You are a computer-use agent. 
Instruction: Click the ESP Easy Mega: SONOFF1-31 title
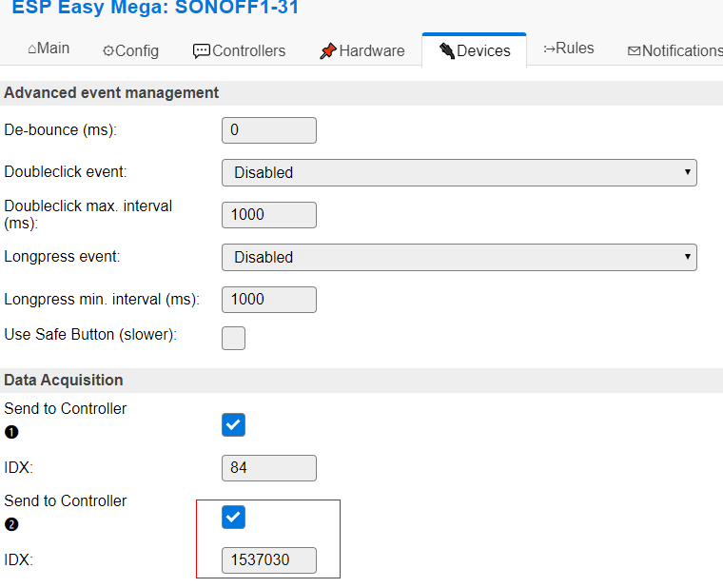pos(155,8)
